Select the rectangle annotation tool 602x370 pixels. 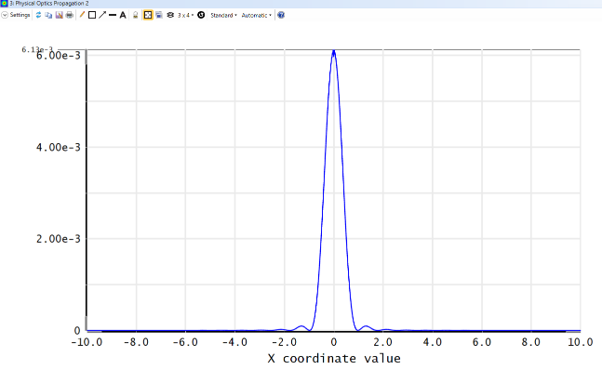coord(92,15)
